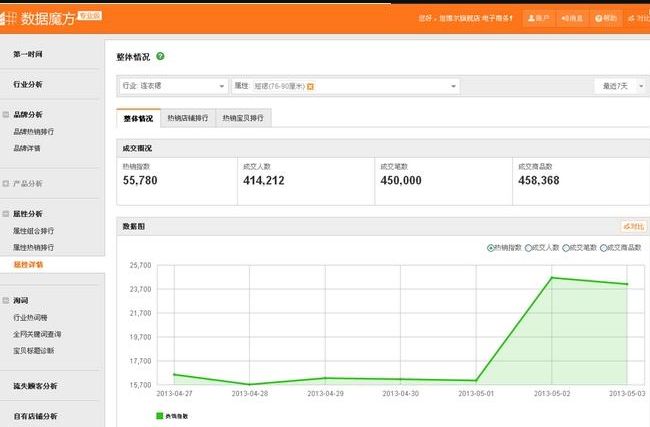Go to the highlighted 属性详情 item
The width and height of the screenshot is (650, 427).
[x=28, y=264]
